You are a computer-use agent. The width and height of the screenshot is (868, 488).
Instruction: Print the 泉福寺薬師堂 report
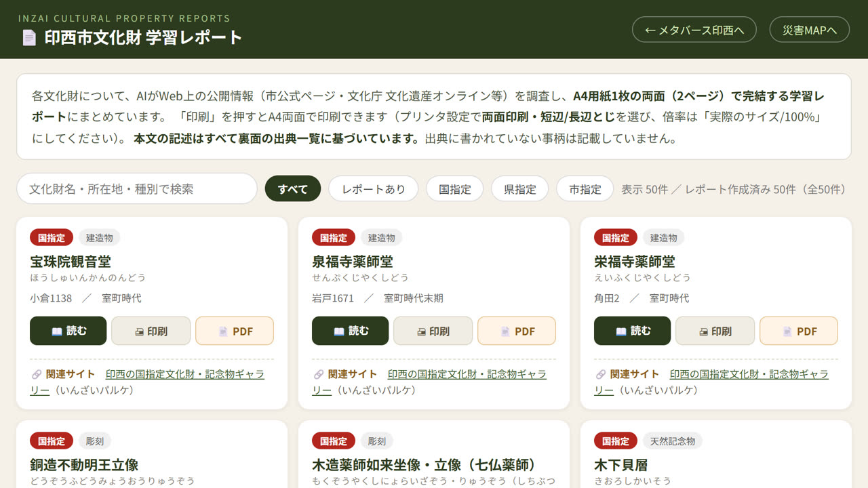pyautogui.click(x=433, y=331)
